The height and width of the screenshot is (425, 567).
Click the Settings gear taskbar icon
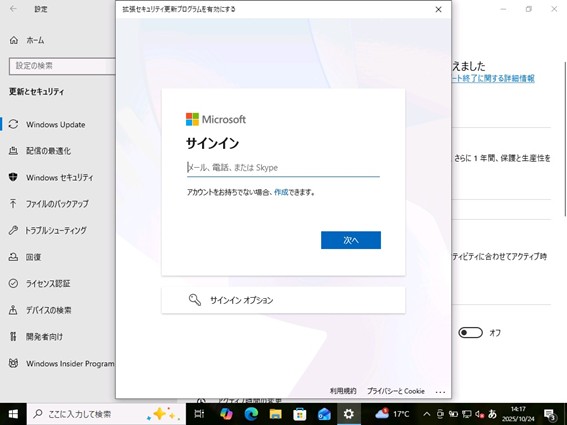(349, 414)
